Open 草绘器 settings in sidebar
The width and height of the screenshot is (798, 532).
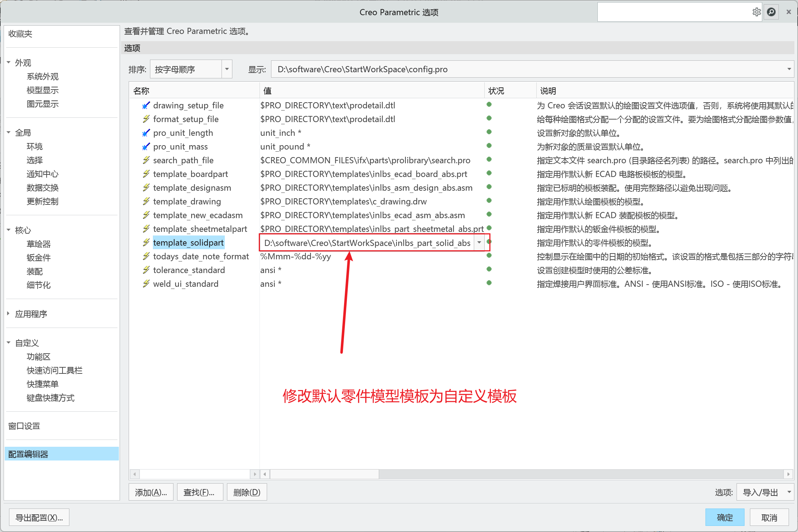pyautogui.click(x=39, y=244)
